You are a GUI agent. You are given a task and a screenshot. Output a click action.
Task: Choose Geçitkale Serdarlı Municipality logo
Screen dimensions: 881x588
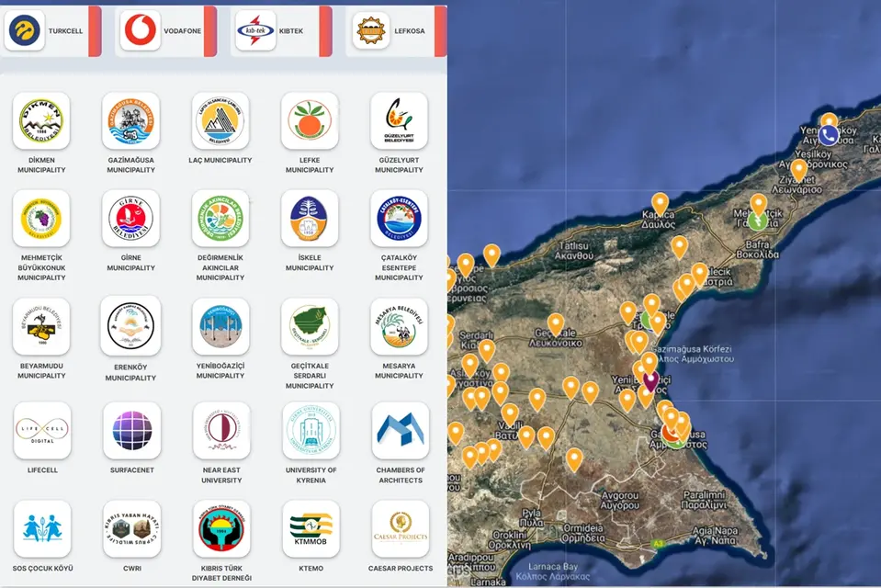click(x=310, y=326)
